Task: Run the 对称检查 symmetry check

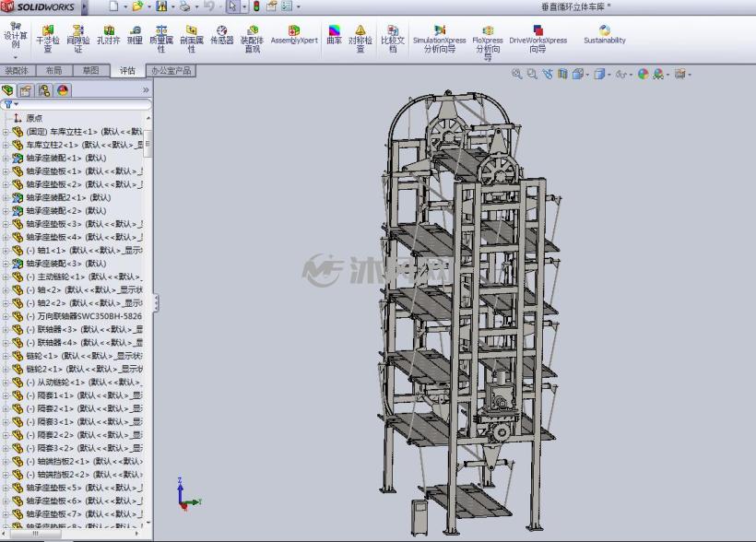Action: click(x=360, y=39)
